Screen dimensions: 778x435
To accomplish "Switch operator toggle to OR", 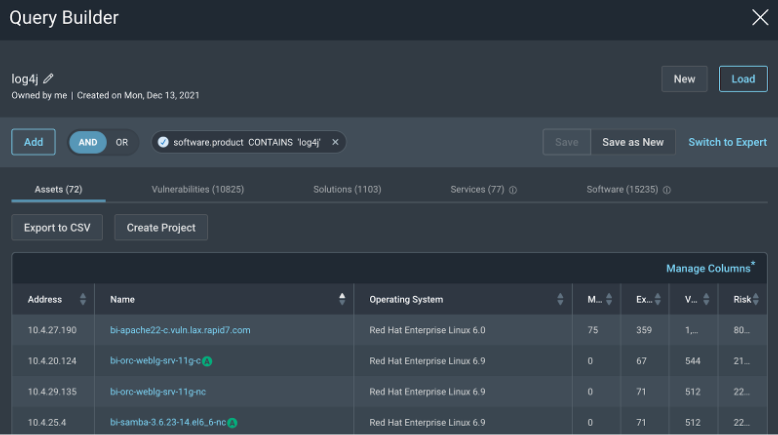I will (122, 142).
